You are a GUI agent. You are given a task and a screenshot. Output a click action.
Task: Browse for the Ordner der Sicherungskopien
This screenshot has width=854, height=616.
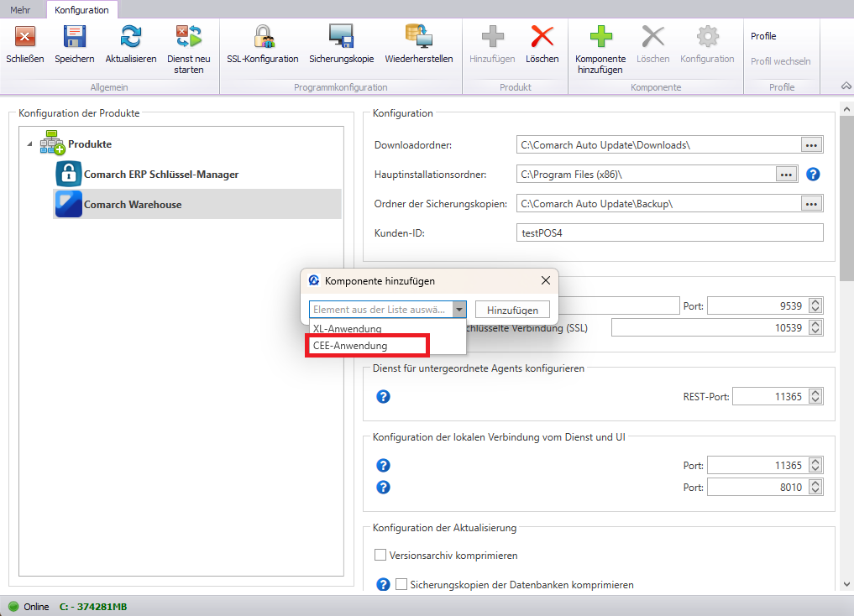point(811,204)
